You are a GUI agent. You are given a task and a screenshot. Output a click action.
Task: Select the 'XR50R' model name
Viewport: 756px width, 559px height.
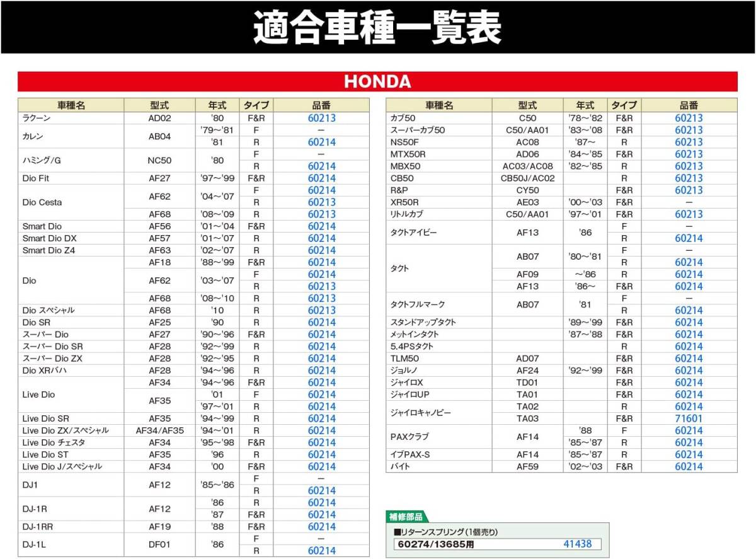point(404,202)
